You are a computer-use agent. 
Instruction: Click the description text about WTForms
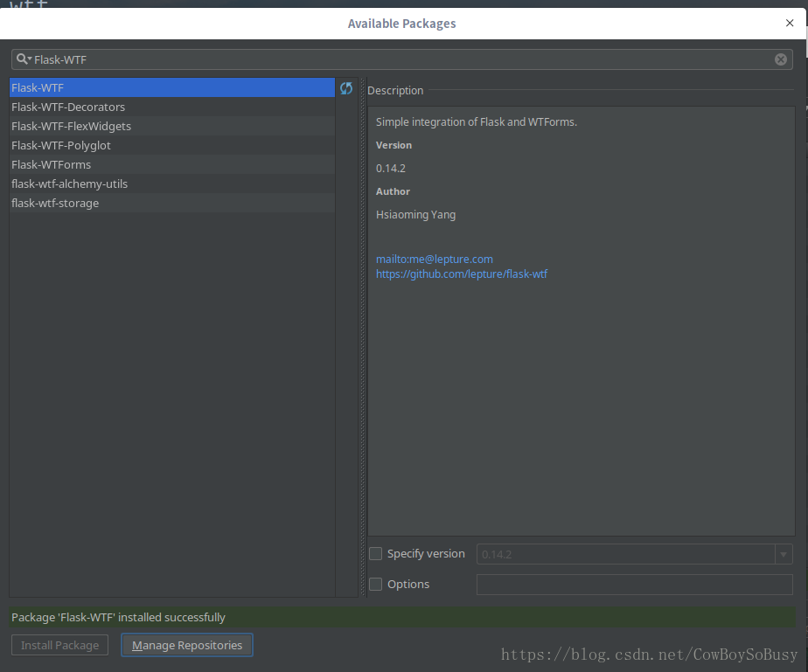pyautogui.click(x=476, y=122)
